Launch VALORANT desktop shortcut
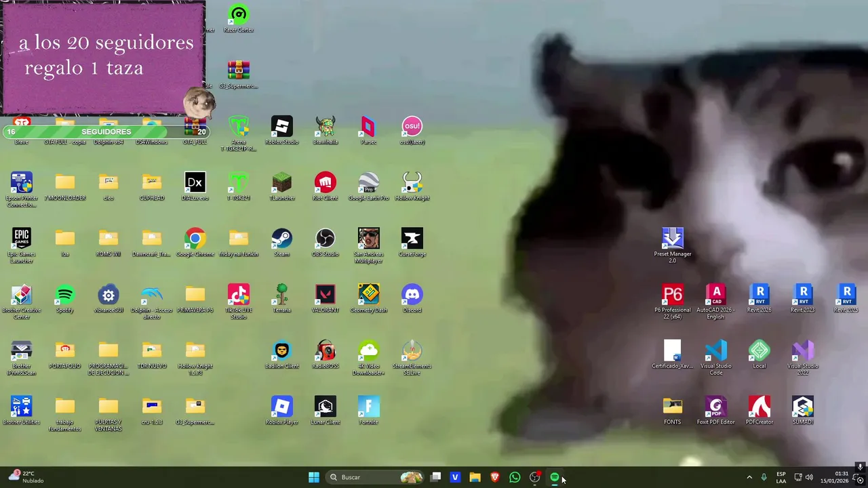 pyautogui.click(x=325, y=300)
